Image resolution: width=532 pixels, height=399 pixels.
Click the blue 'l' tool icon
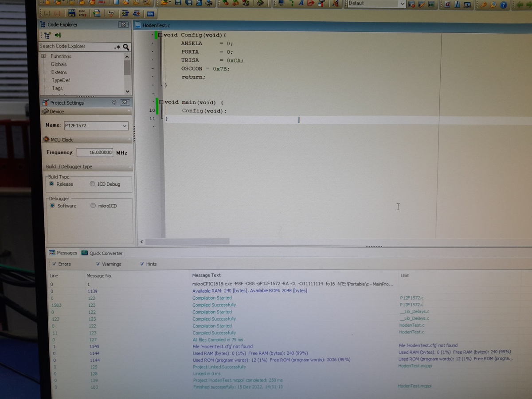pyautogui.click(x=457, y=4)
